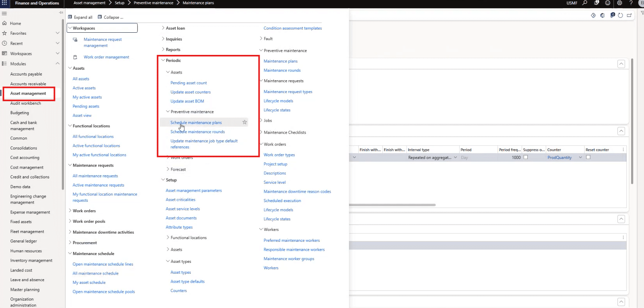Unpin the navigation pane pin icon
Image resolution: width=644 pixels, height=308 pixels.
(61, 13)
